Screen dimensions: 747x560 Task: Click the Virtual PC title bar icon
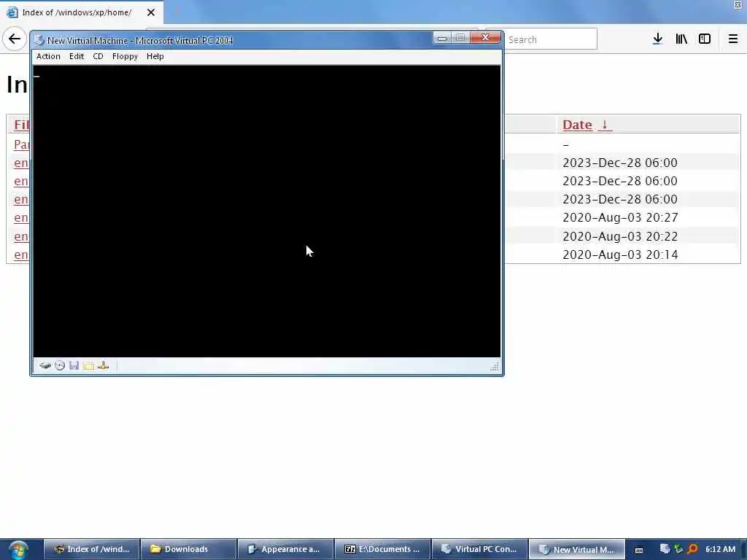pos(39,41)
